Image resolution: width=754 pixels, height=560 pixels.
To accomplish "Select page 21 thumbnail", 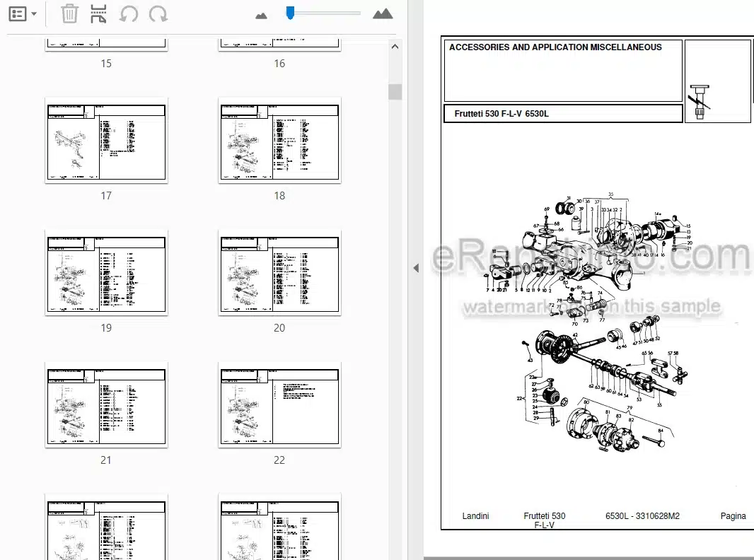I will pyautogui.click(x=106, y=404).
